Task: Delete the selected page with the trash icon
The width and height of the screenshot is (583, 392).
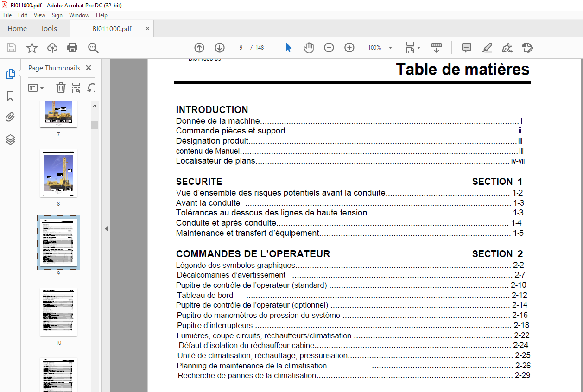Action: pos(61,88)
